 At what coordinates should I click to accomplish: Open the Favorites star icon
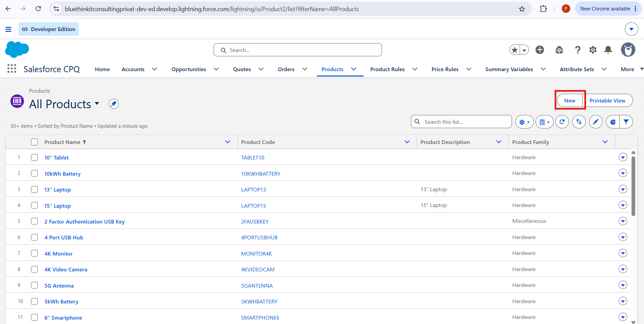point(514,50)
